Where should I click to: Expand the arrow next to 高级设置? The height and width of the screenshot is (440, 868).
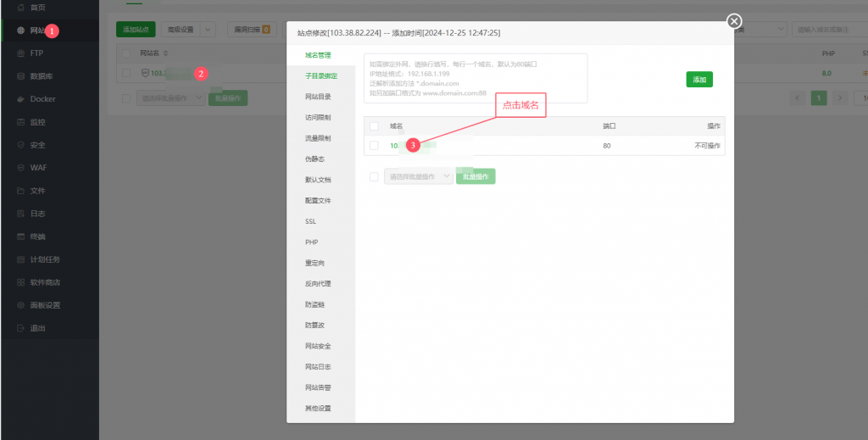[x=208, y=30]
